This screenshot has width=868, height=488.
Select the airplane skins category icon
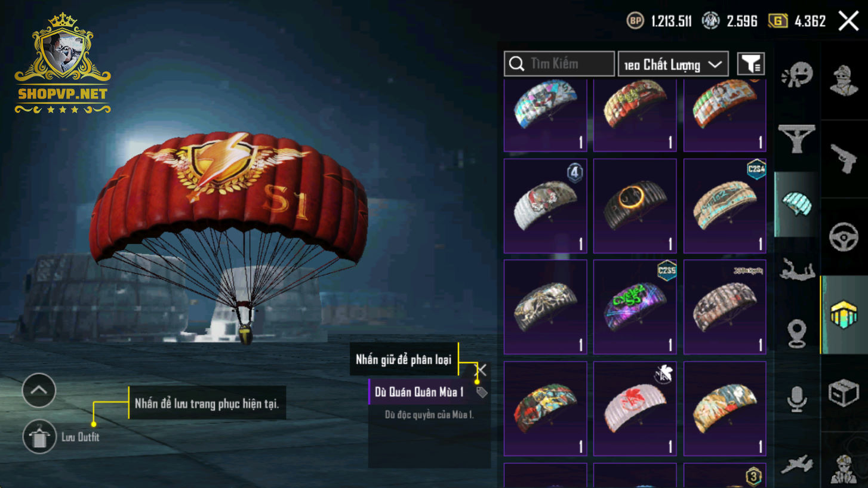point(797,463)
